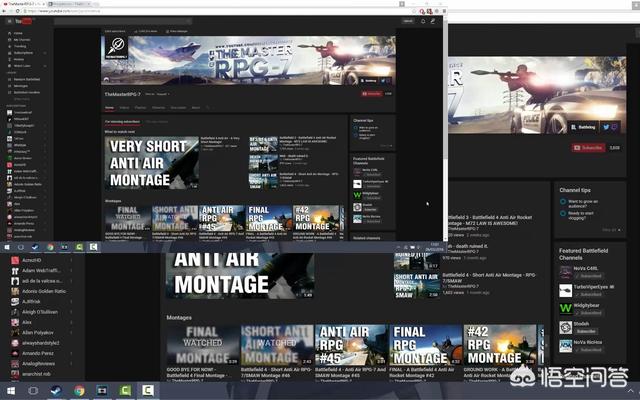Open FINAL RPG MONTAGE thumbnail in background Montages row

point(426,345)
